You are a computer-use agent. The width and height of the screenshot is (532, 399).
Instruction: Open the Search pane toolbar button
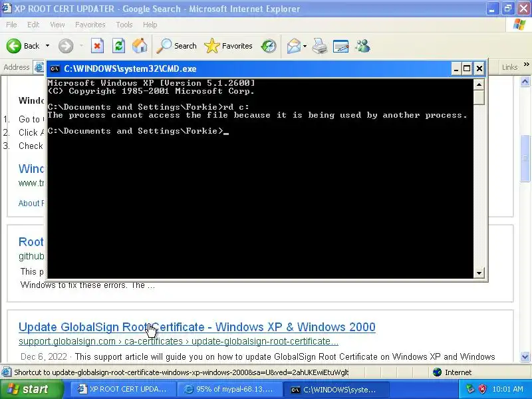tap(176, 46)
